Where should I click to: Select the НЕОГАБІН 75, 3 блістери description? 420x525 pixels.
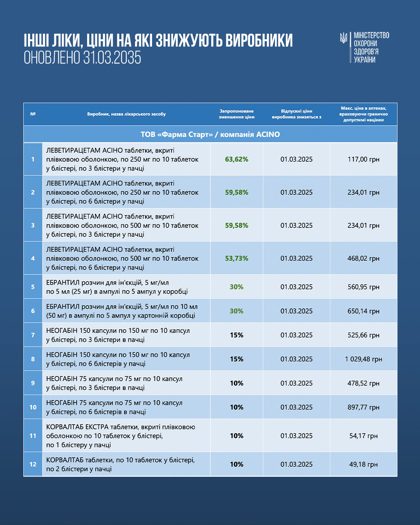114,383
